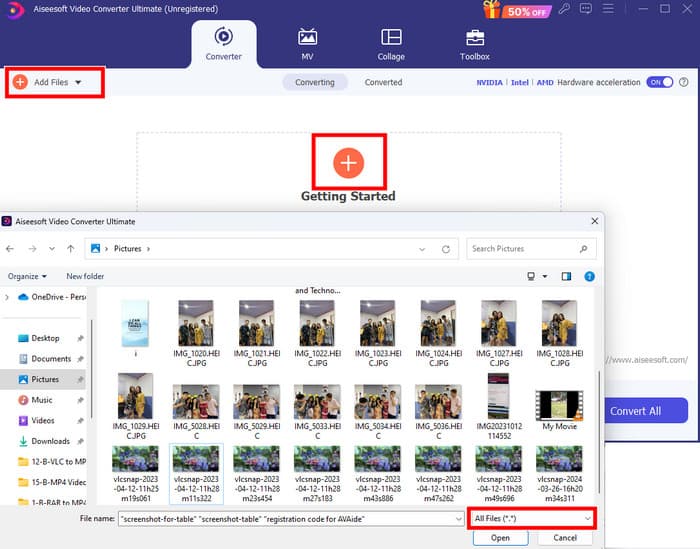The width and height of the screenshot is (700, 549).
Task: Refresh the Pictures folder
Action: coord(446,249)
